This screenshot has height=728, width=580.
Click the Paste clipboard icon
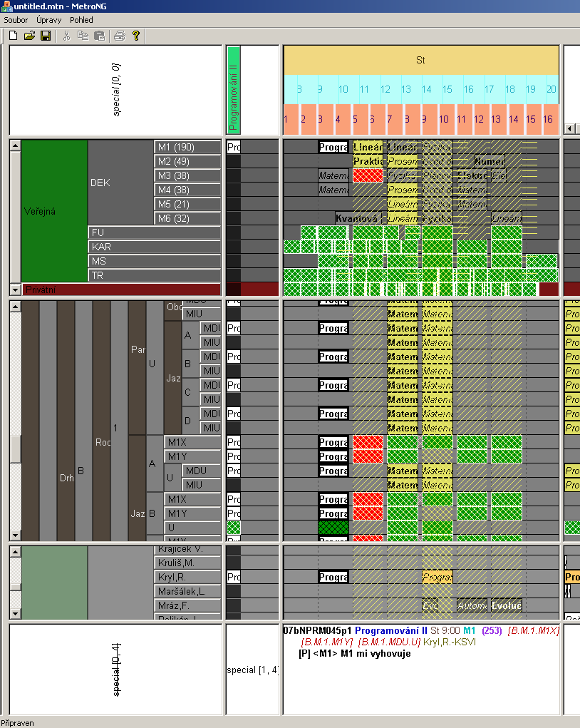pyautogui.click(x=99, y=36)
